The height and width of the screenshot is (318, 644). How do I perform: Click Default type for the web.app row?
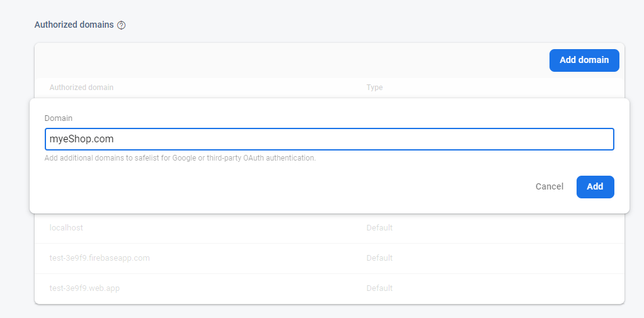point(379,288)
